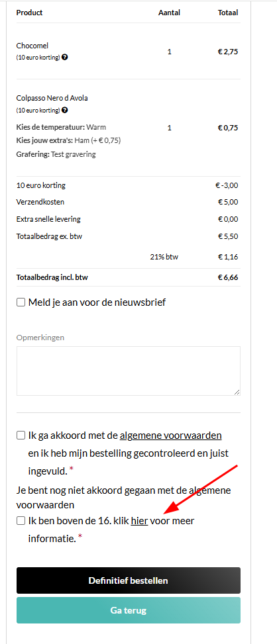This screenshot has height=644, width=277.
Task: Click the Definitief bestellen button
Action: pos(128,580)
